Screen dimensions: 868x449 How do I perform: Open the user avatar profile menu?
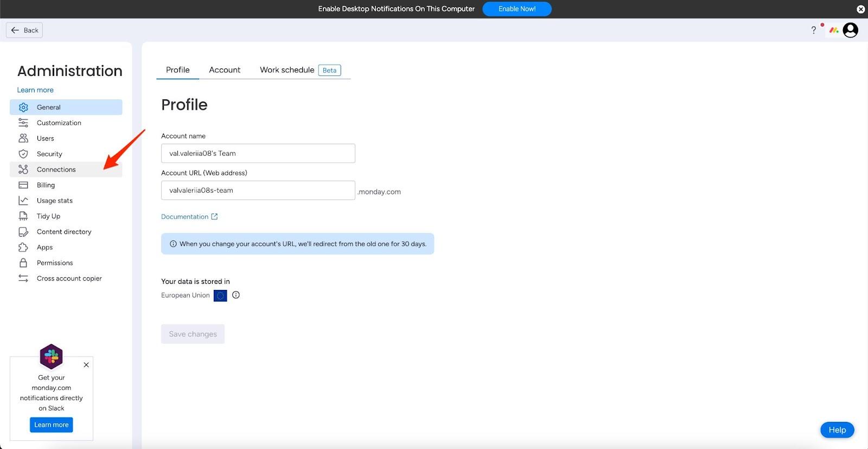[850, 30]
